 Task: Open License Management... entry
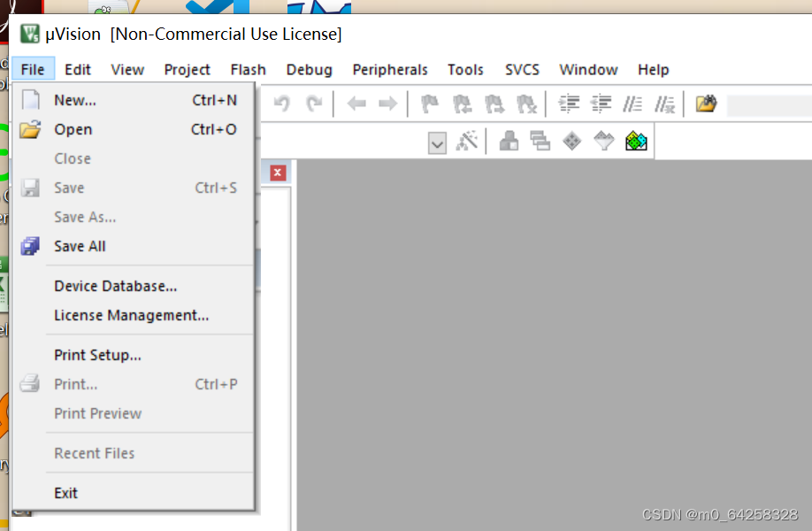[134, 315]
